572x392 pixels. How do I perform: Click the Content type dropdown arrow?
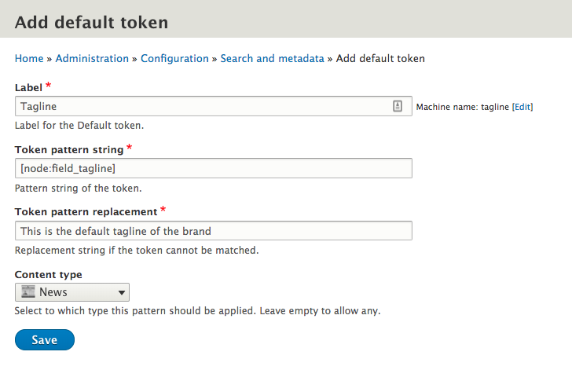point(122,293)
